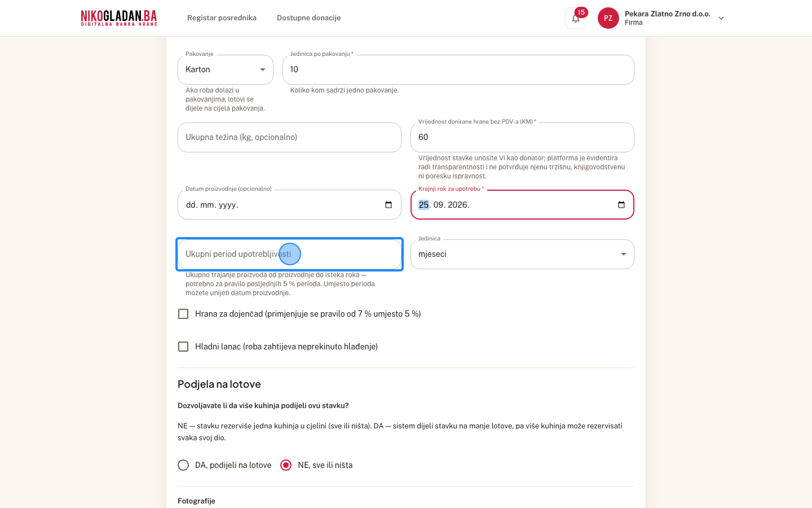Open calendar picker for Datum proizvodnje
This screenshot has width=812, height=508.
click(389, 205)
